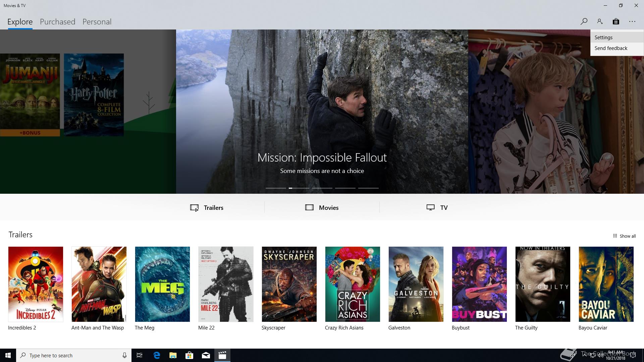The height and width of the screenshot is (362, 644).
Task: Switch to the Explore tab
Action: (20, 22)
